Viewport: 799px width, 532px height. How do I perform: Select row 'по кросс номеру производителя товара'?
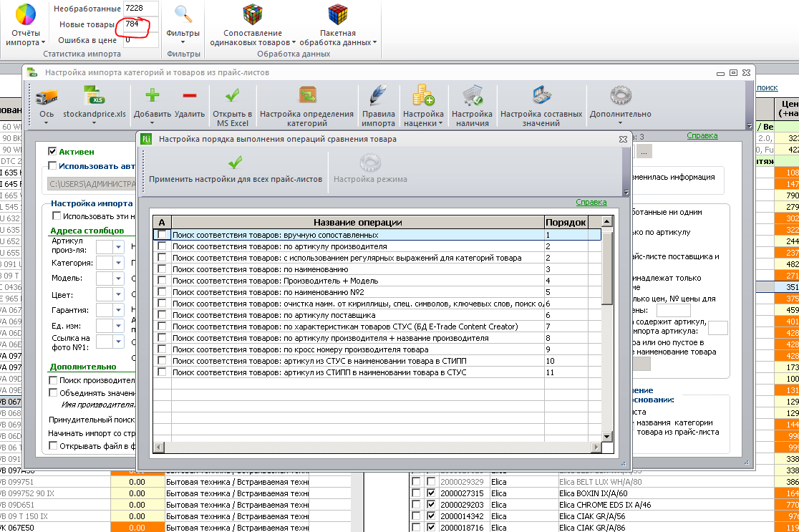click(x=377, y=349)
